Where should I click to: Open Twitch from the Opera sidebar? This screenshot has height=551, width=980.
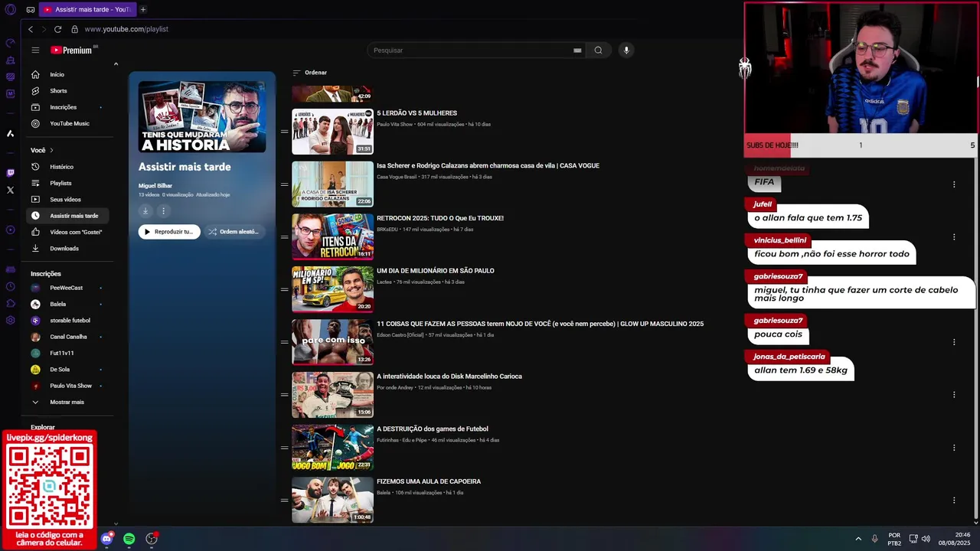(x=10, y=173)
